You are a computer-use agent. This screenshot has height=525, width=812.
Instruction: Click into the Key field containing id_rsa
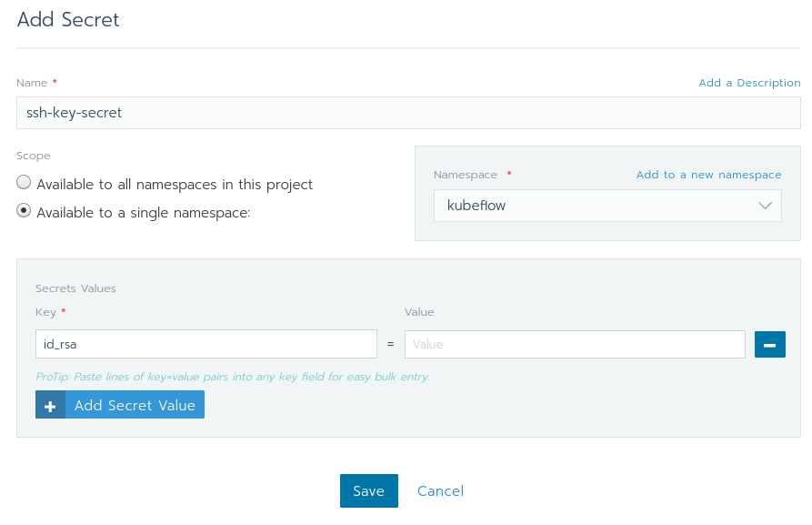(x=206, y=345)
